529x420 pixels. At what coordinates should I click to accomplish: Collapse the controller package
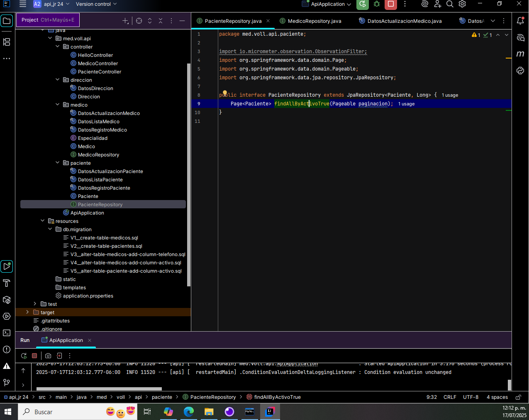(x=57, y=46)
